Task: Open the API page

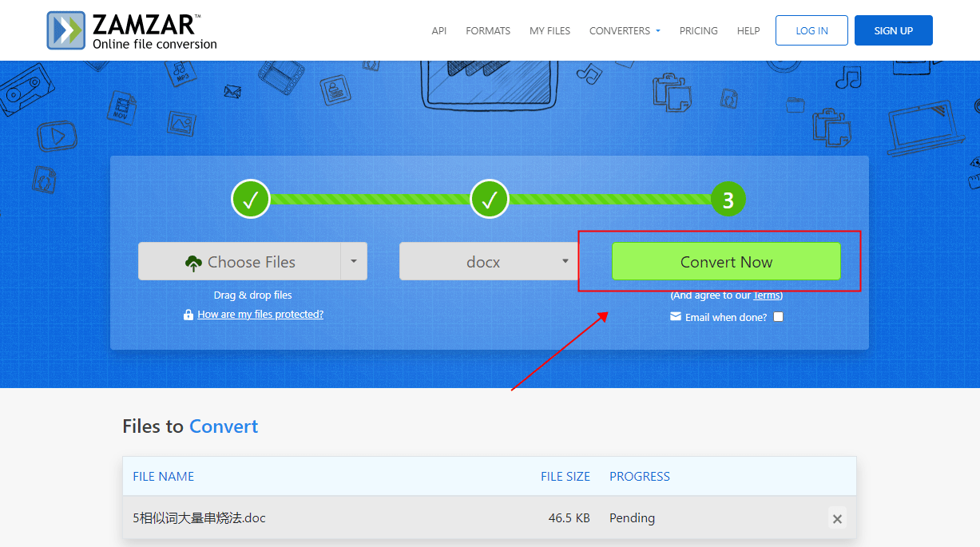Action: point(439,30)
